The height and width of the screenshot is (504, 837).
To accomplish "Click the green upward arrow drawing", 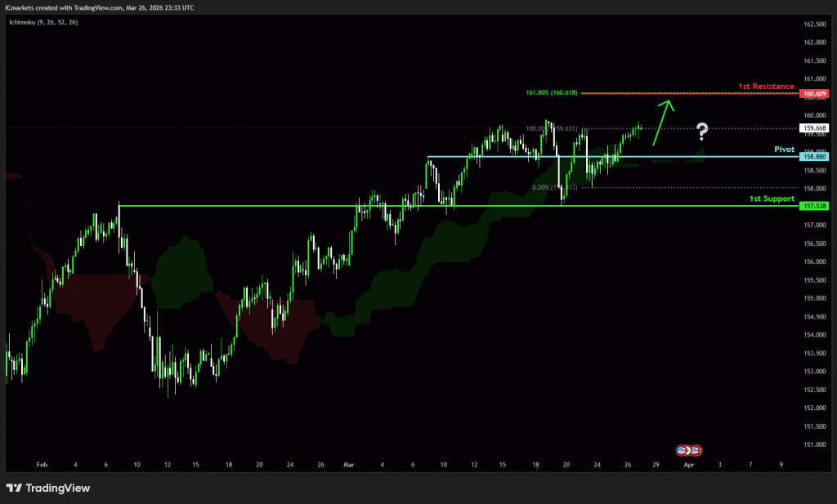I will tap(663, 121).
